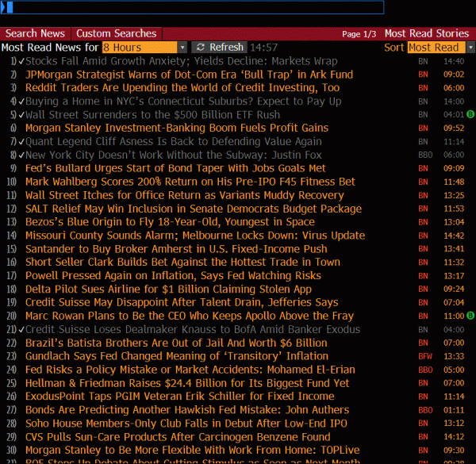
Task: Open CVS Pulls Sun-Care Products story
Action: [178, 437]
